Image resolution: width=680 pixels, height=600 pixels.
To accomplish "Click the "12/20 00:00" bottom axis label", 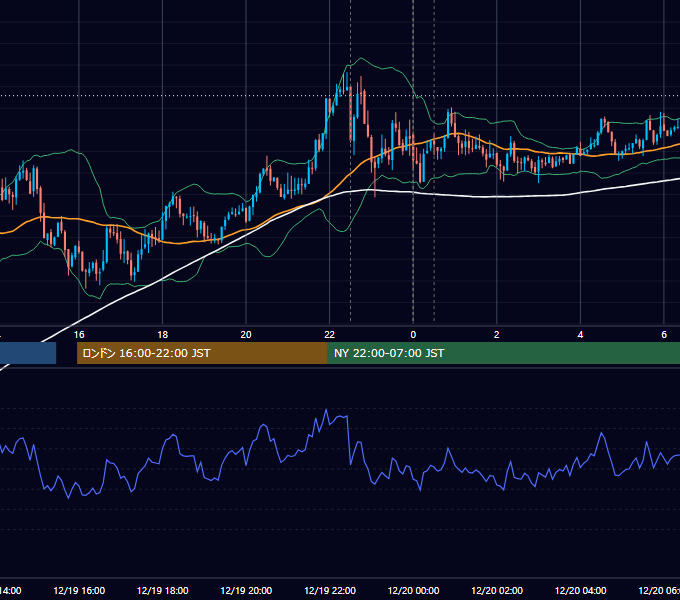I will point(413,590).
